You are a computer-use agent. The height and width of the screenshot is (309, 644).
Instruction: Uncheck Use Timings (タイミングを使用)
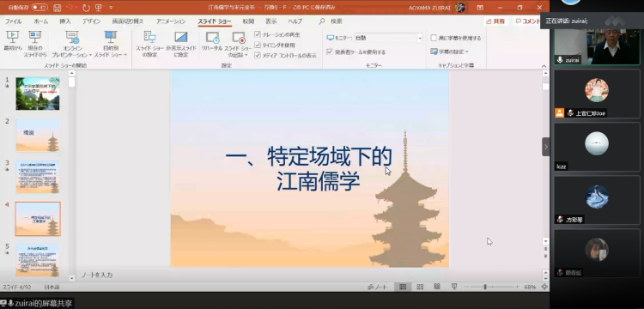pos(258,45)
